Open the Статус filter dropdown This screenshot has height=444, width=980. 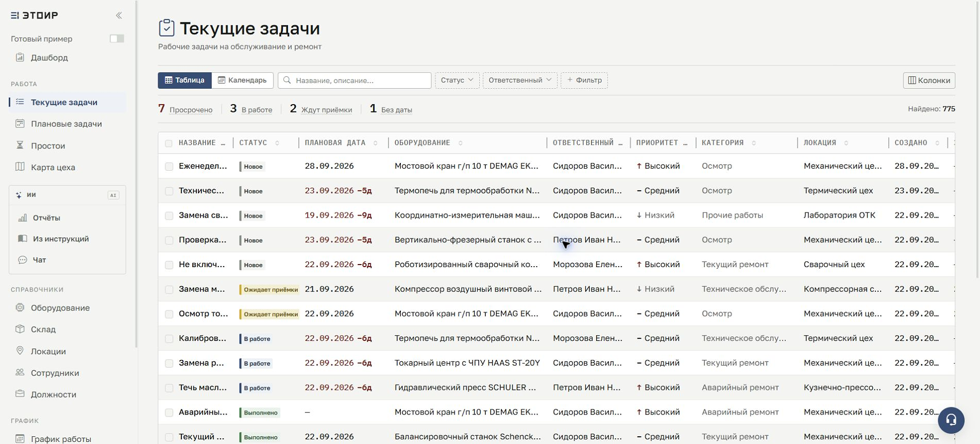point(457,80)
